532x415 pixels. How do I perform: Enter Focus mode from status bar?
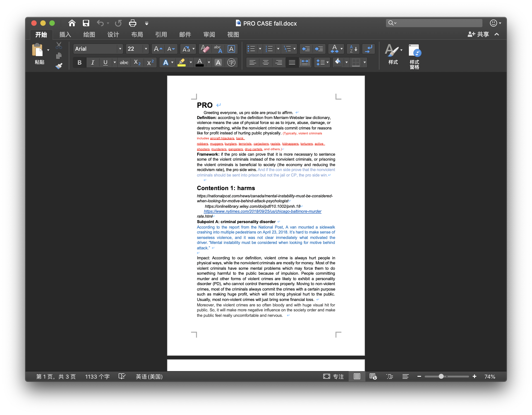[x=333, y=377]
